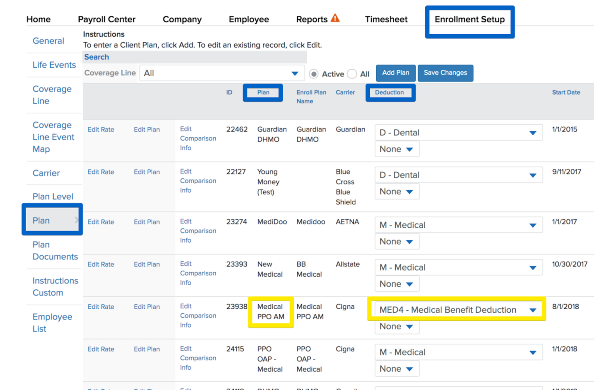Click Edit Comparison Info for Guardian DHMO

(x=198, y=138)
